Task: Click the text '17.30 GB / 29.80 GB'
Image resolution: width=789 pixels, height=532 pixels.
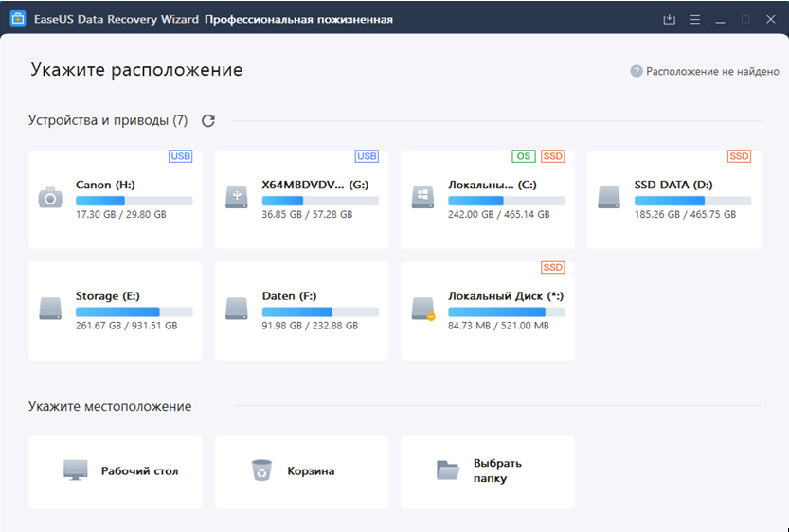Action: click(x=121, y=214)
